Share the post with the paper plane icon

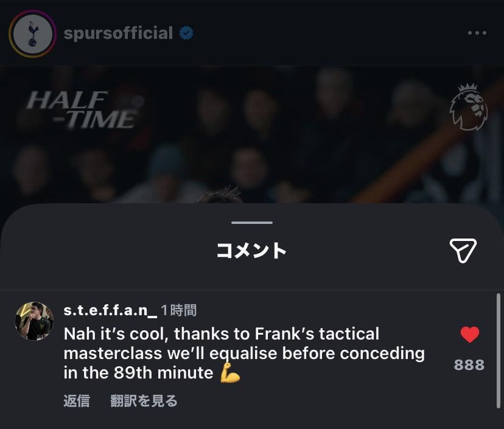463,250
